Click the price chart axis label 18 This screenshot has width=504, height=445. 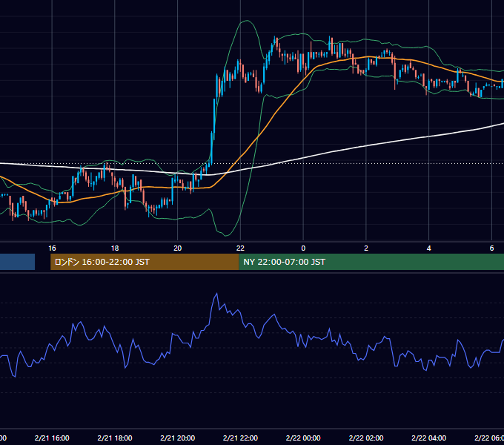pos(115,248)
